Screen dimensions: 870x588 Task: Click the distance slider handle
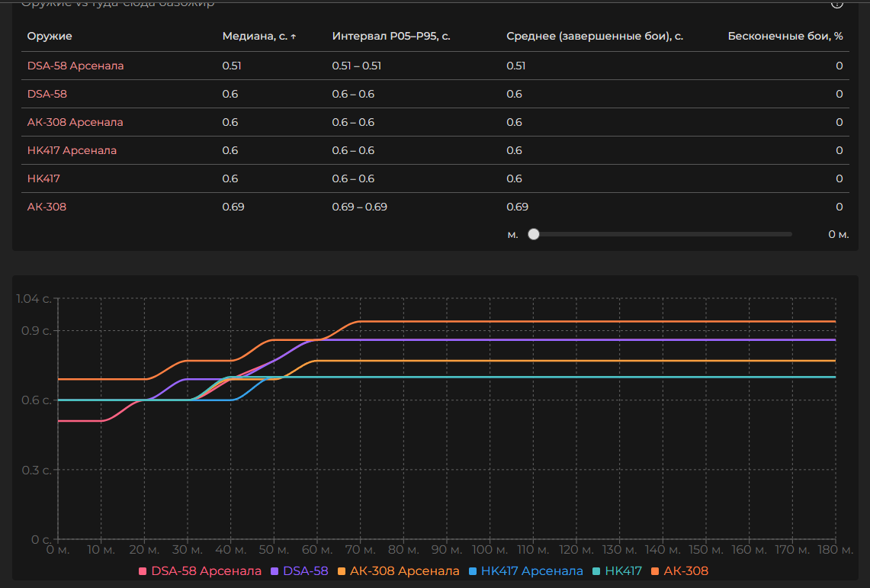pos(534,234)
